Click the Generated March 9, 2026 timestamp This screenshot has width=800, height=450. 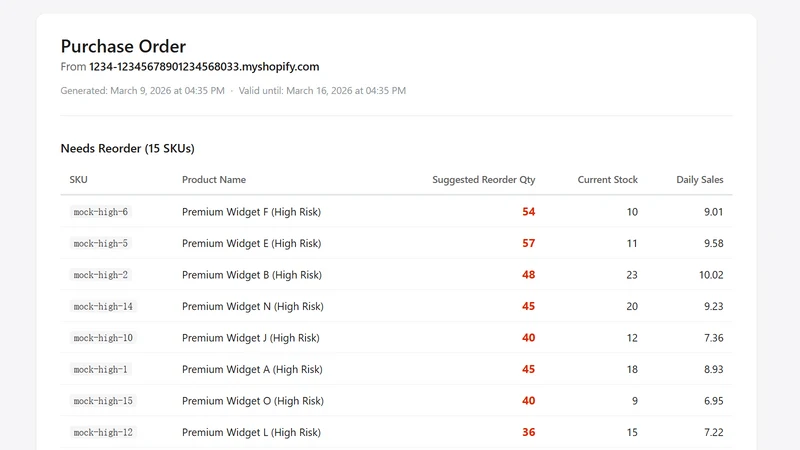142,91
